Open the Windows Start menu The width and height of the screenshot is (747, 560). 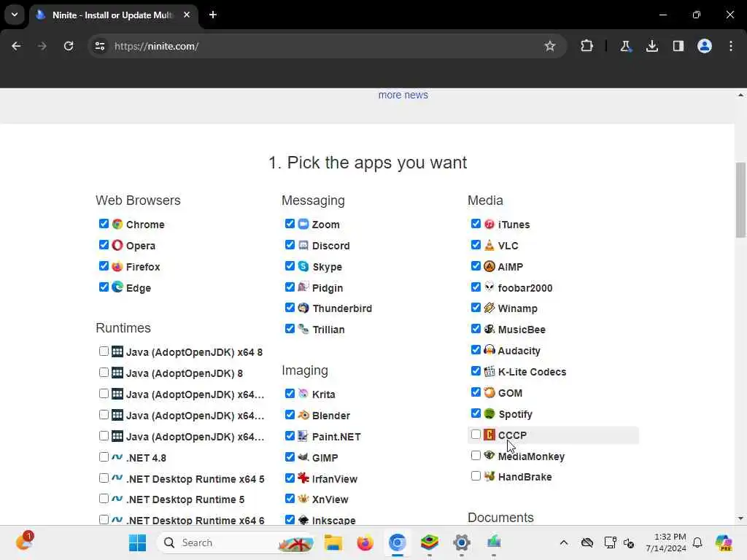point(138,542)
